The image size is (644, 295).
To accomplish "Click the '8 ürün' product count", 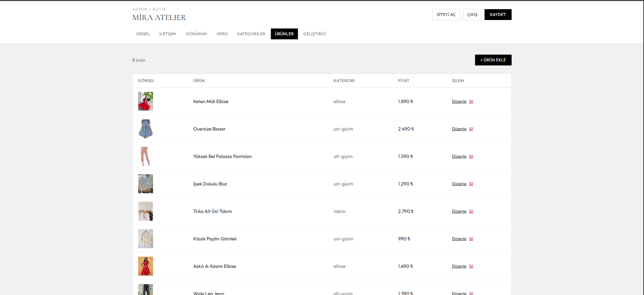I will coord(139,60).
